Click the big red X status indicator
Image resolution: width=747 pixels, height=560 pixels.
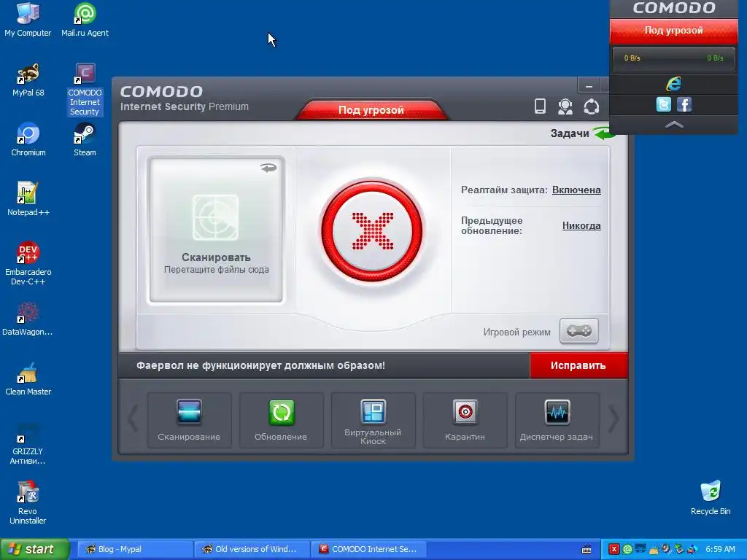click(x=372, y=231)
